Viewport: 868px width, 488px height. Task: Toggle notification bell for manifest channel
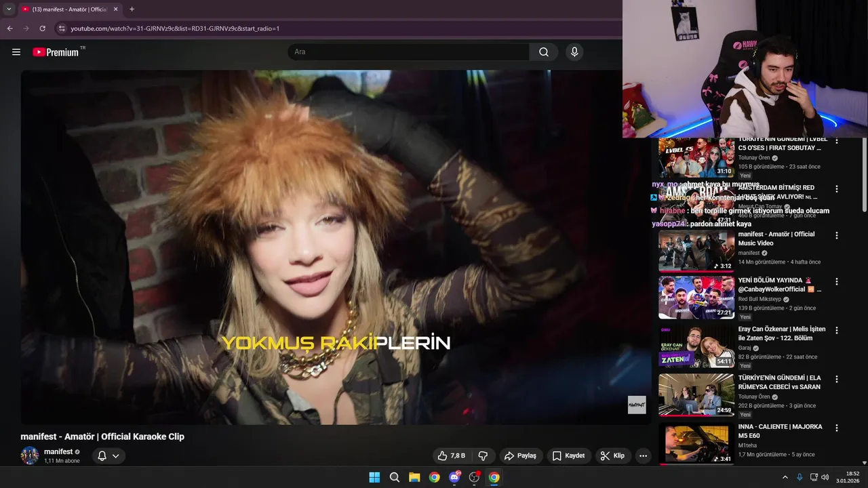[x=102, y=455]
